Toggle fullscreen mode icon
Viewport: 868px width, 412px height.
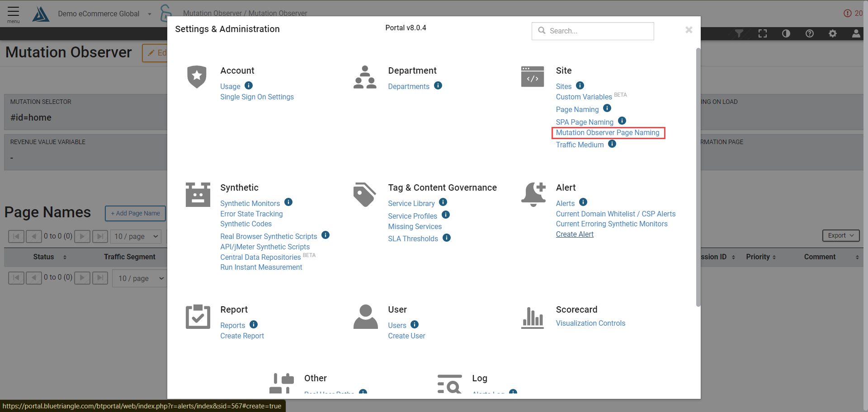[x=763, y=33]
